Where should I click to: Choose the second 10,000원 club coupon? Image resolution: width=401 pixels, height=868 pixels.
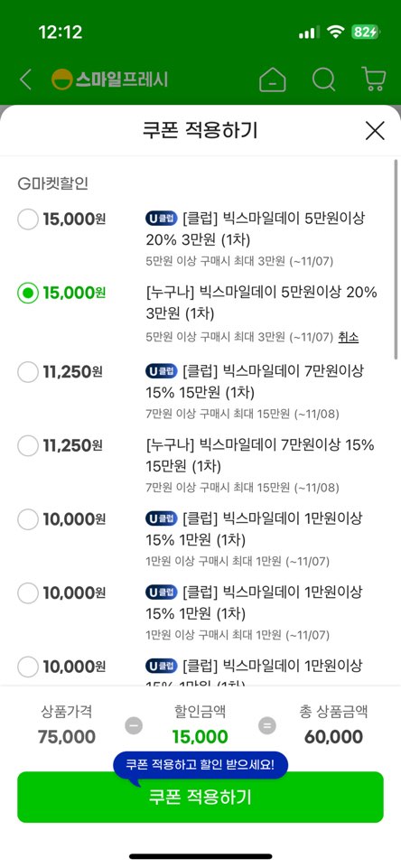[28, 593]
